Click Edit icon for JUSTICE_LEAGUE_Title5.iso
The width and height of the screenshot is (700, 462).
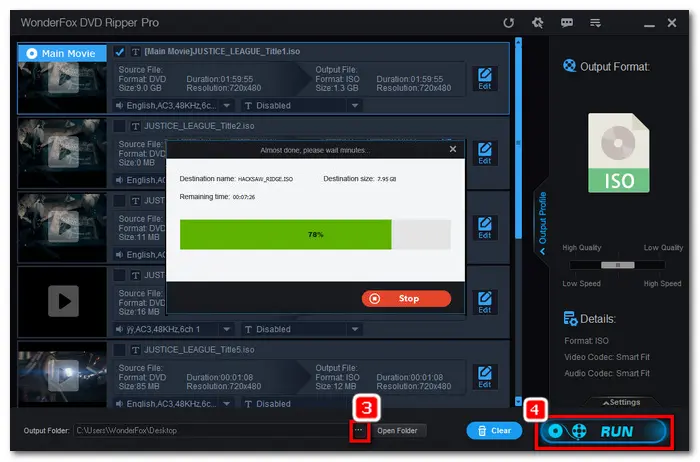(485, 377)
